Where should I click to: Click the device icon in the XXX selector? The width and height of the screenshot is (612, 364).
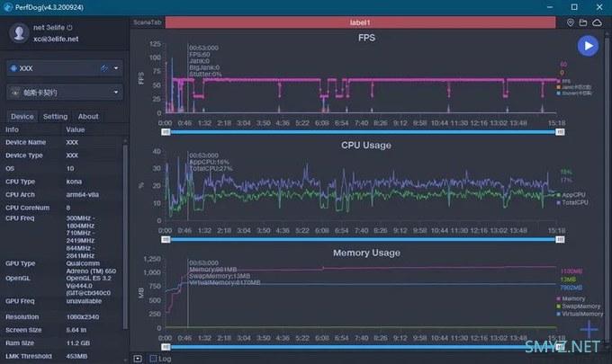click(13, 68)
